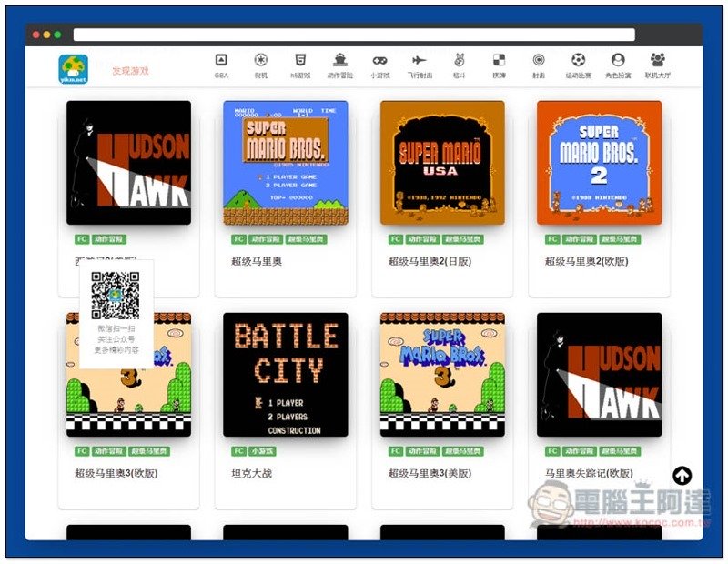Open the 飞行射击 airplane icon
Viewport: 728px width, 564px height.
420,60
